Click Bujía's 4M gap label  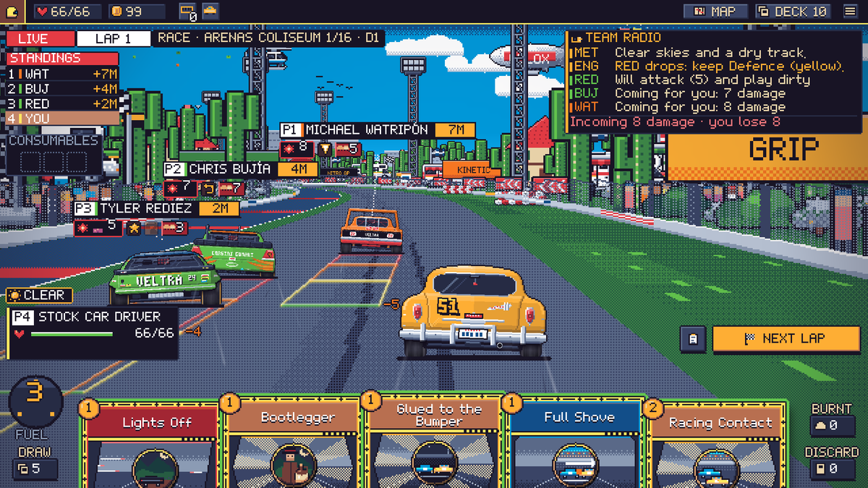click(297, 169)
